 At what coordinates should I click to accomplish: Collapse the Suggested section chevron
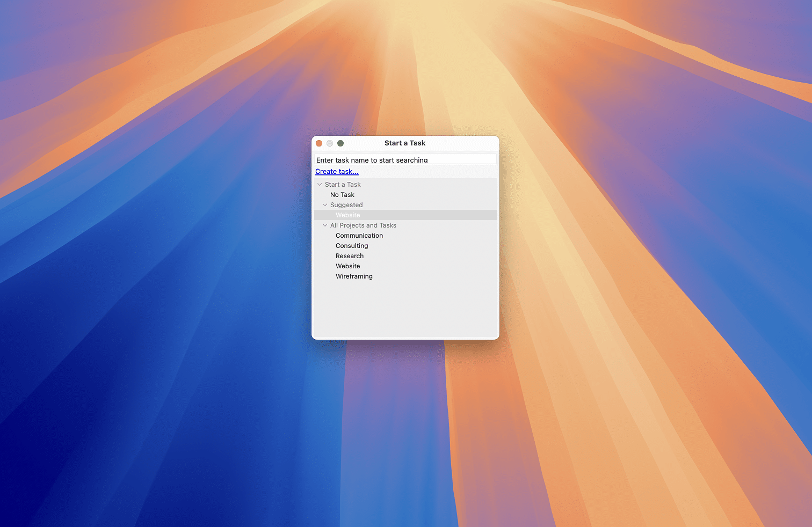(x=325, y=205)
